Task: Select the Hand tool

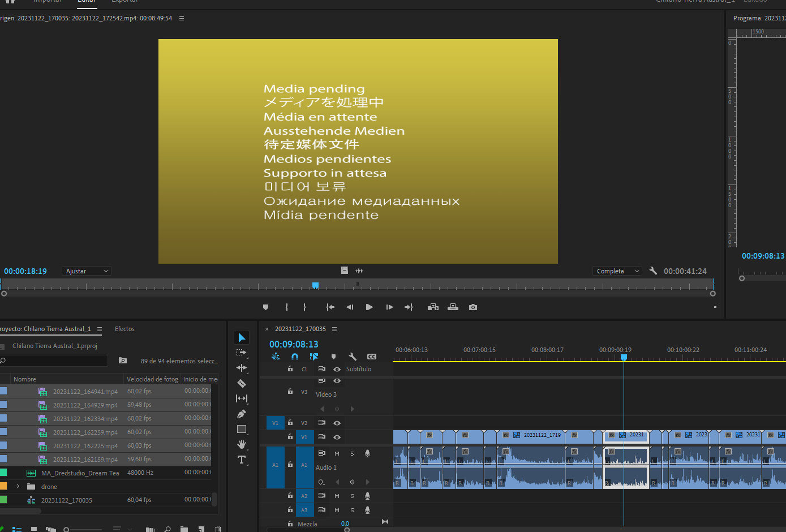Action: pyautogui.click(x=242, y=444)
